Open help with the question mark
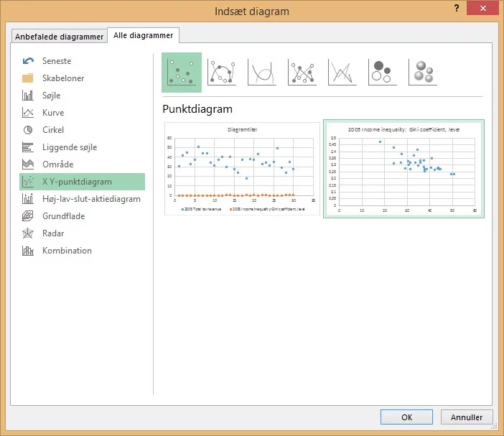Screen dimensions: 504x436 (x=457, y=8)
